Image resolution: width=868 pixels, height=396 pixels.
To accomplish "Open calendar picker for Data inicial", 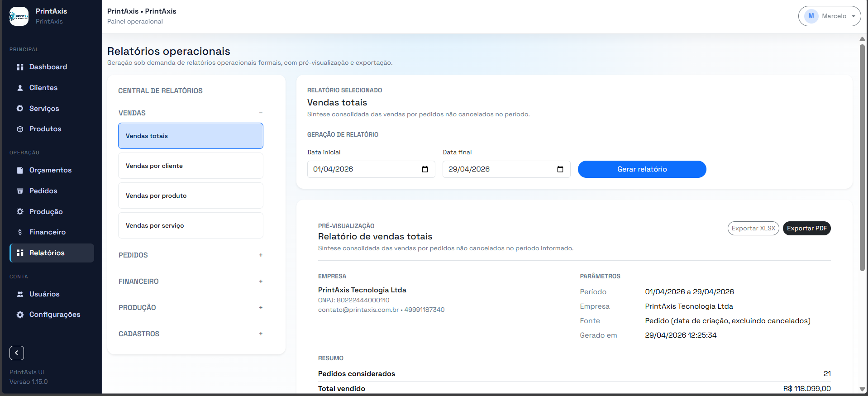I will click(425, 169).
